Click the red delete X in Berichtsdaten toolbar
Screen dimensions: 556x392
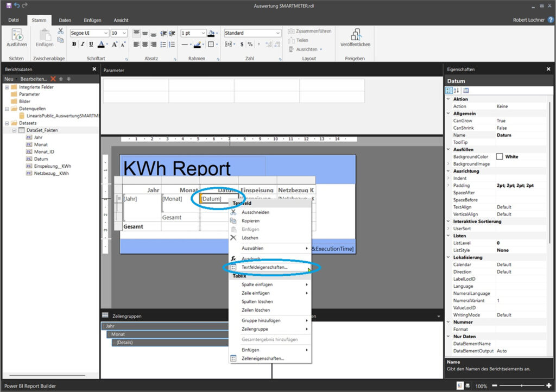53,79
